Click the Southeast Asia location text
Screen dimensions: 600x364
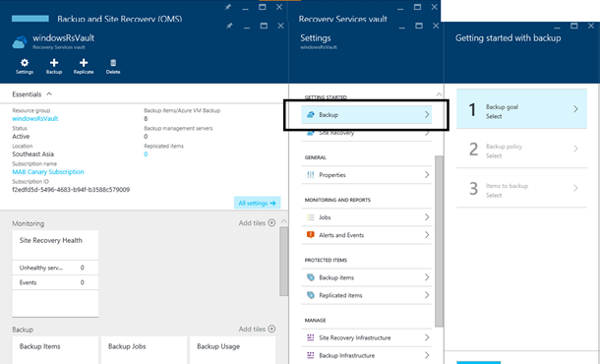point(32,154)
